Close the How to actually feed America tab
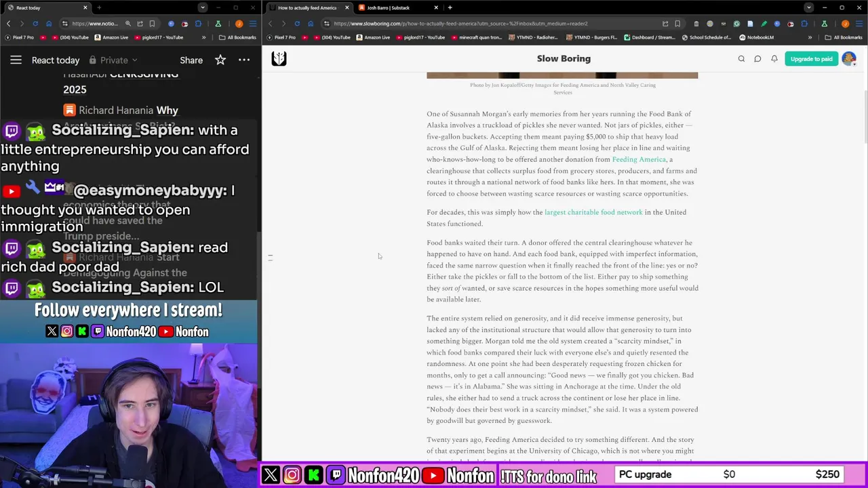 (x=347, y=7)
